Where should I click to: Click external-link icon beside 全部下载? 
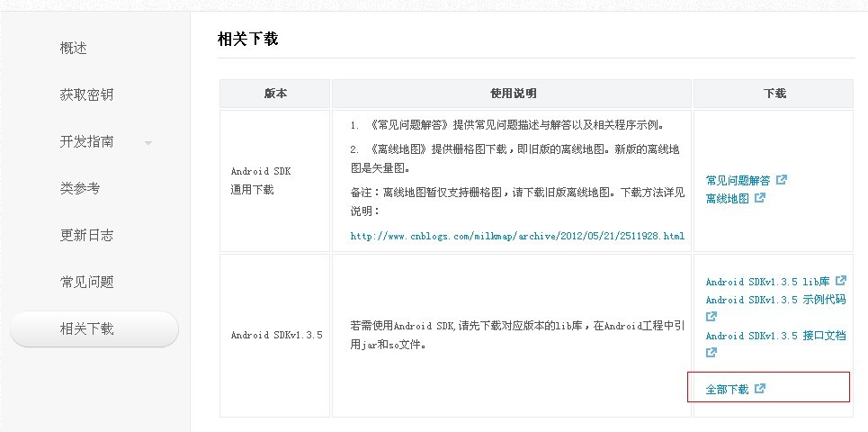[x=760, y=389]
